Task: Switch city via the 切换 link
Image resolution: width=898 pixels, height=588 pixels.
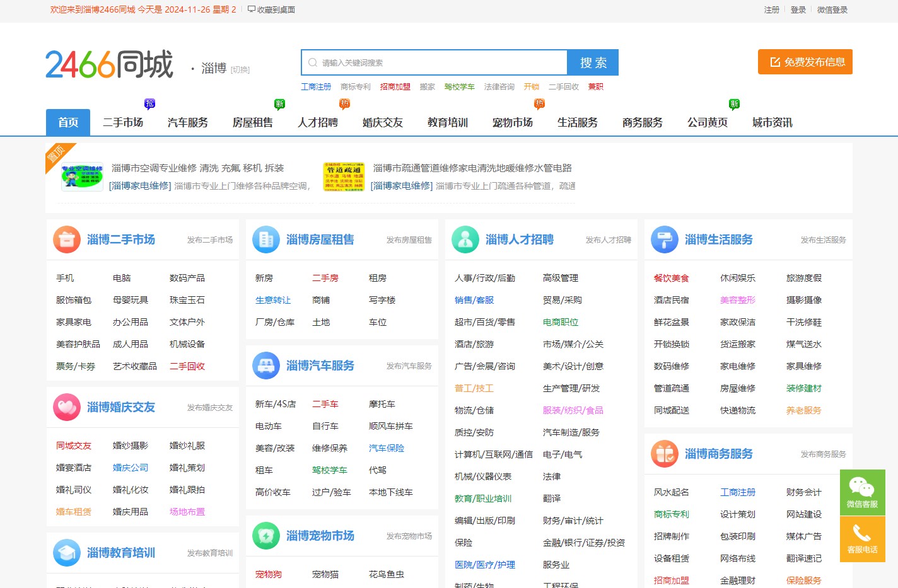Action: (x=240, y=70)
